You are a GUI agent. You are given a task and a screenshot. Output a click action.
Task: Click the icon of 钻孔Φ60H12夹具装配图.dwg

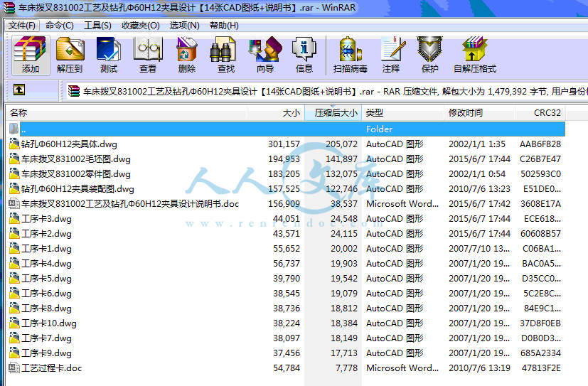(x=14, y=189)
